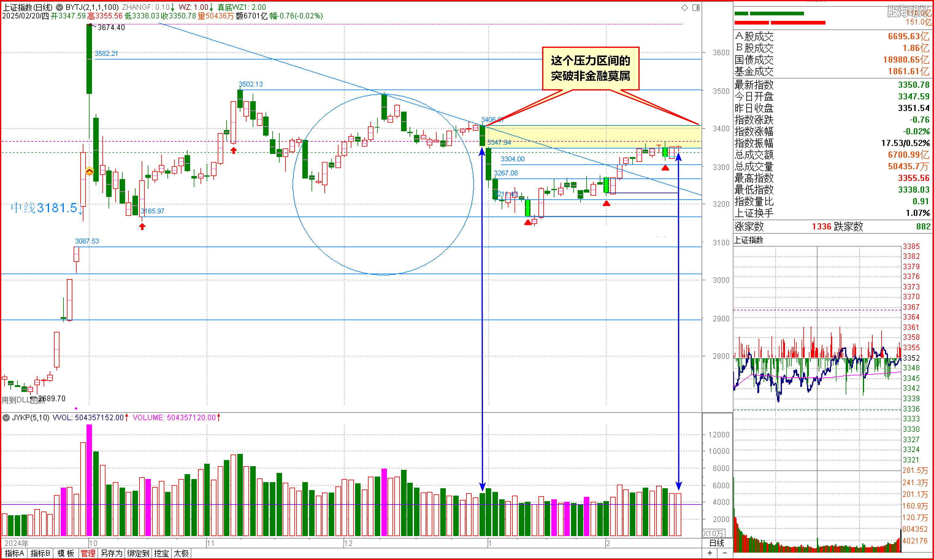This screenshot has height=560, width=934.
Task: Zoom out chart with minus button
Action: pyautogui.click(x=725, y=553)
